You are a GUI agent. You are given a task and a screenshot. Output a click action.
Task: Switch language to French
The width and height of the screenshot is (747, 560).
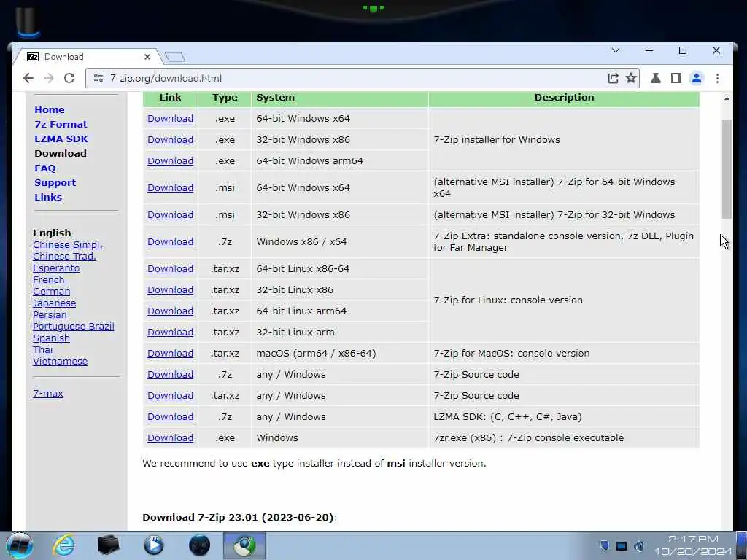pos(49,279)
